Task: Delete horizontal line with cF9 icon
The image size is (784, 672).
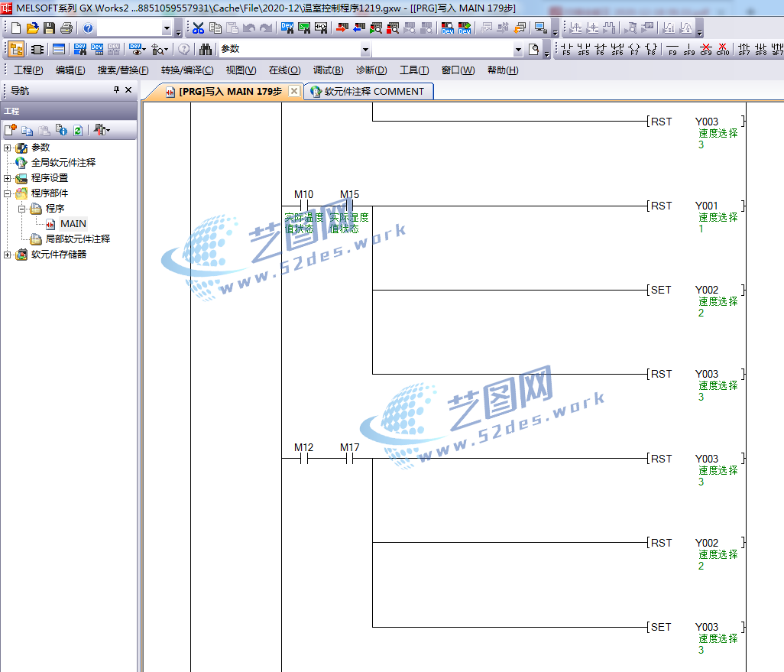Action: coord(707,49)
